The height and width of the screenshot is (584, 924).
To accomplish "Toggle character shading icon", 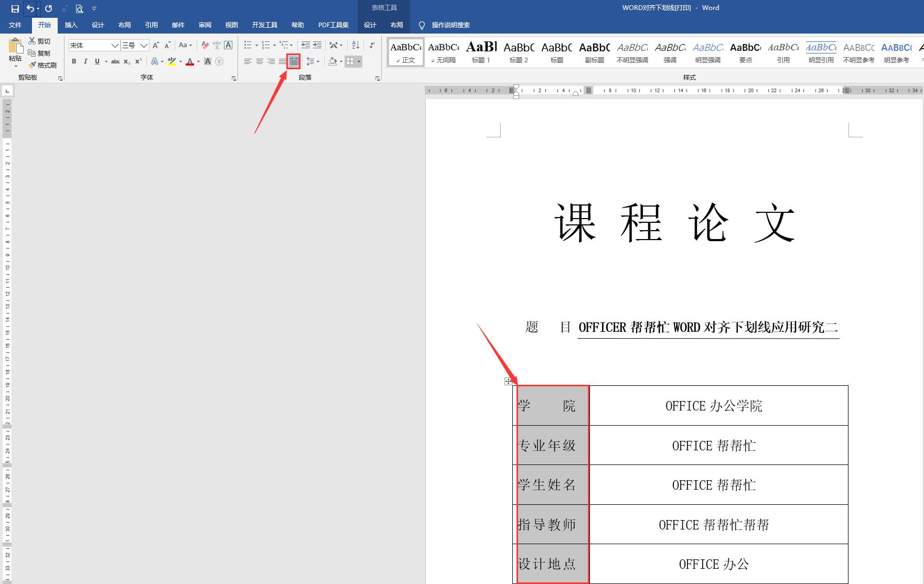I will (208, 61).
